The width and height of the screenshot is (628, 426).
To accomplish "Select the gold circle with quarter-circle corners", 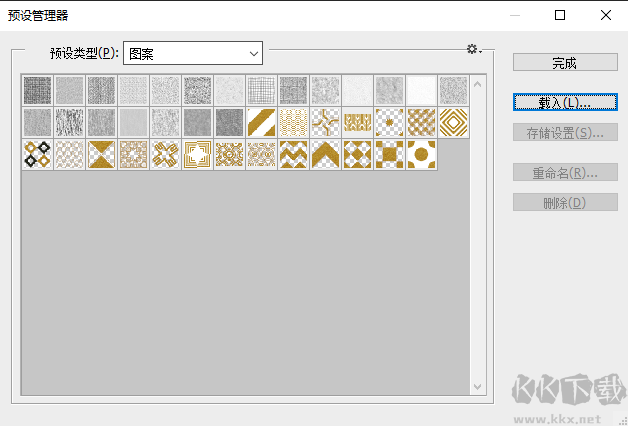I will pyautogui.click(x=422, y=155).
